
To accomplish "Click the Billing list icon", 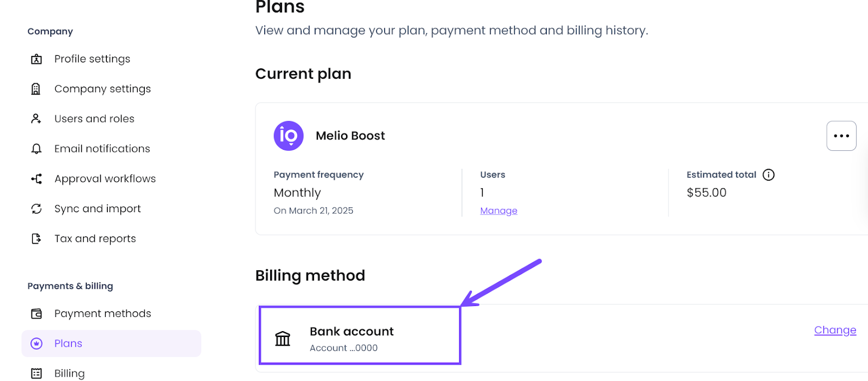I will (36, 373).
